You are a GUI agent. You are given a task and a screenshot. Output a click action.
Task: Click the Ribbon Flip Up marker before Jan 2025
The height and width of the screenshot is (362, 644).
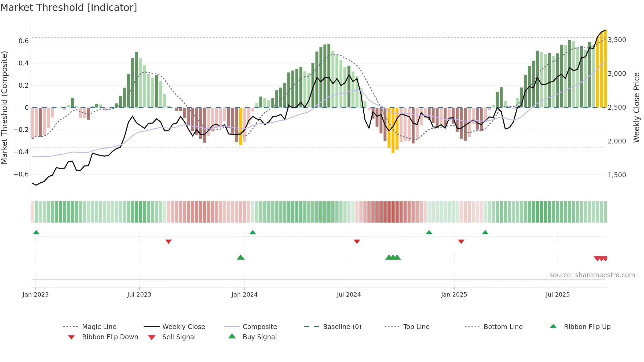pyautogui.click(x=429, y=232)
